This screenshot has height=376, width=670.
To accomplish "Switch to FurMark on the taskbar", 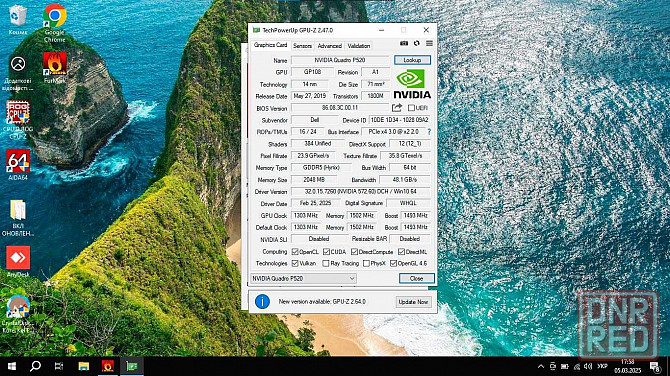I will 108,366.
